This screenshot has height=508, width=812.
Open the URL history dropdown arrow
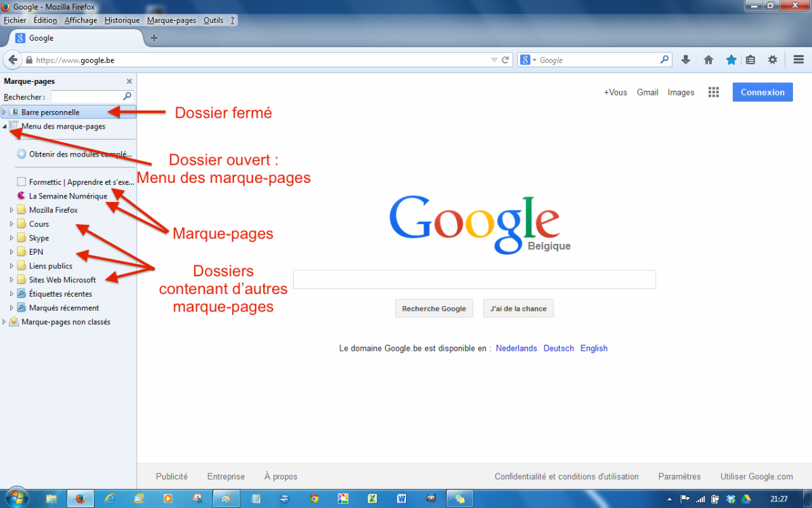pyautogui.click(x=494, y=60)
